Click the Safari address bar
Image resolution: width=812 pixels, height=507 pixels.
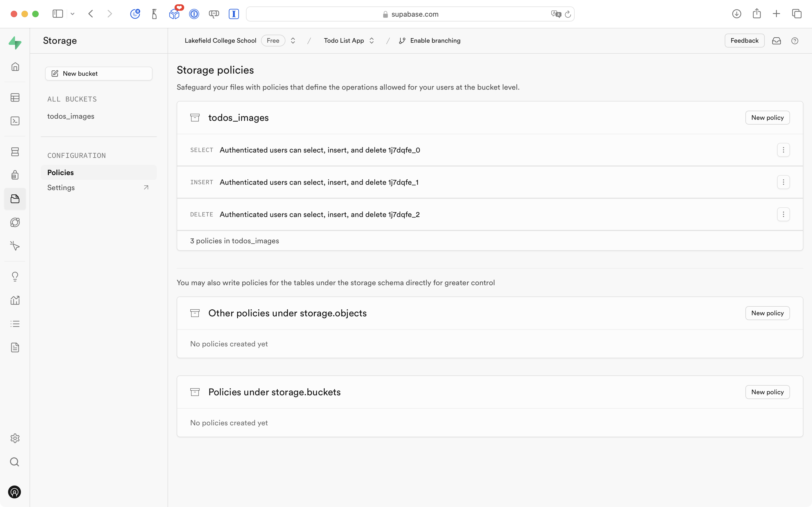(x=410, y=14)
